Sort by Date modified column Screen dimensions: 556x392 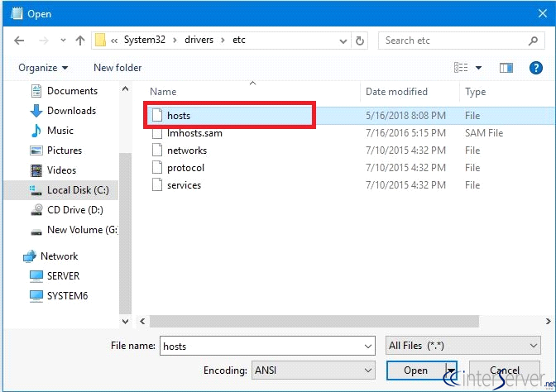coord(396,92)
